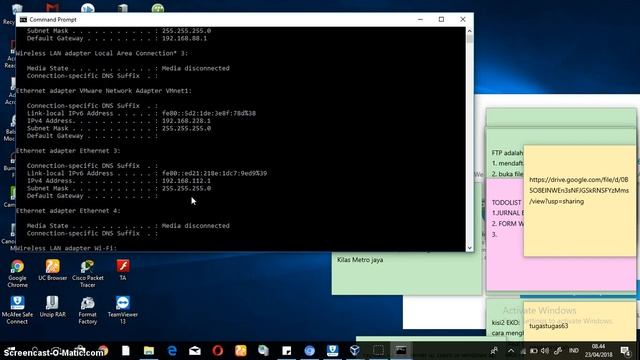Click Command Prompt scrollbar down arrow
The width and height of the screenshot is (640, 360).
point(469,248)
